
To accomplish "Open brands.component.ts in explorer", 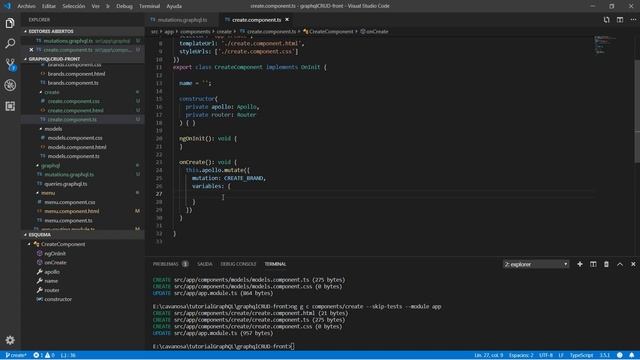I will tap(73, 83).
